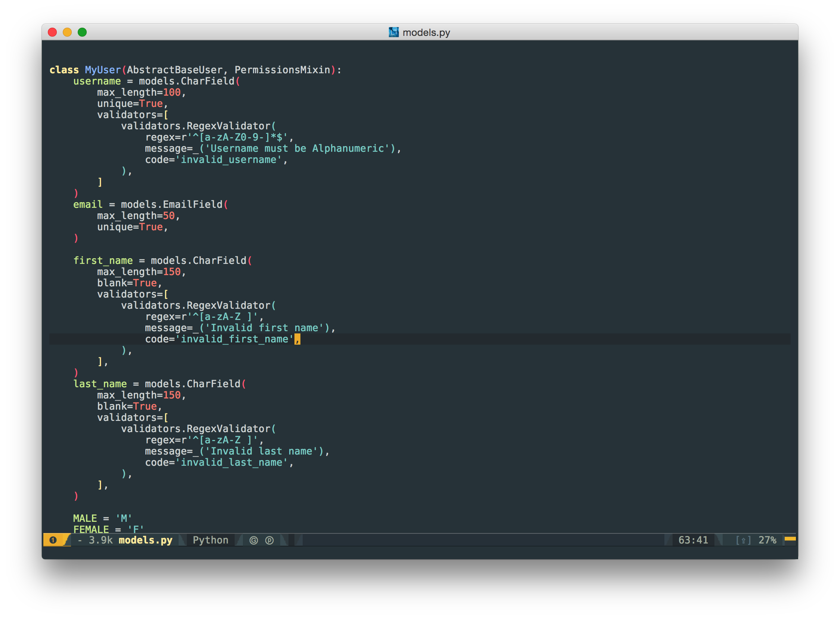Click the buffer modified dash indicator

(x=79, y=540)
